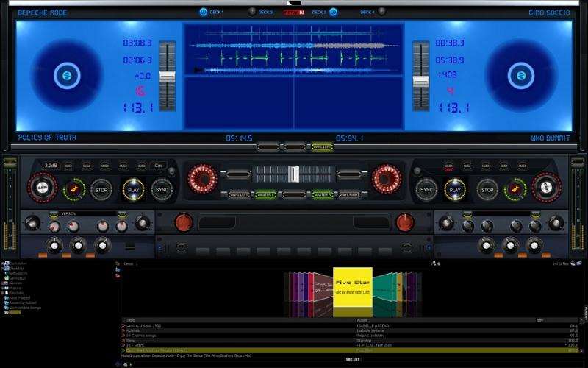Click left deck GAIN knob
The height and width of the screenshot is (368, 588).
[43, 188]
